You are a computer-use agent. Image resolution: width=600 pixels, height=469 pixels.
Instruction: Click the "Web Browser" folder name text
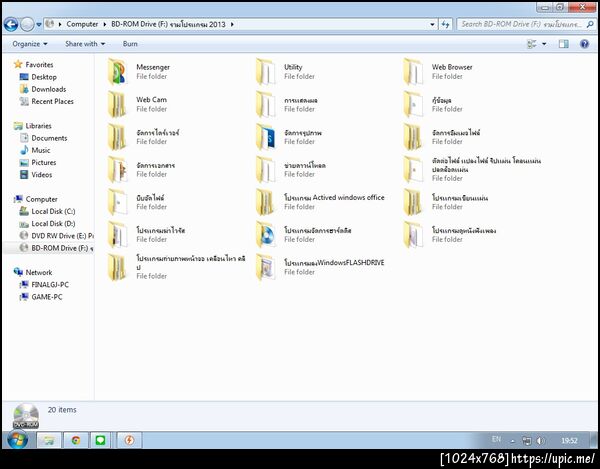click(x=452, y=67)
